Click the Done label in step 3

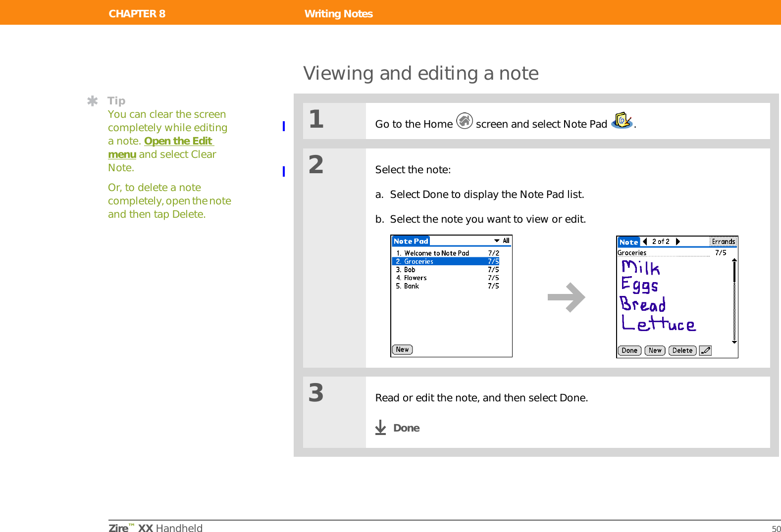click(406, 428)
